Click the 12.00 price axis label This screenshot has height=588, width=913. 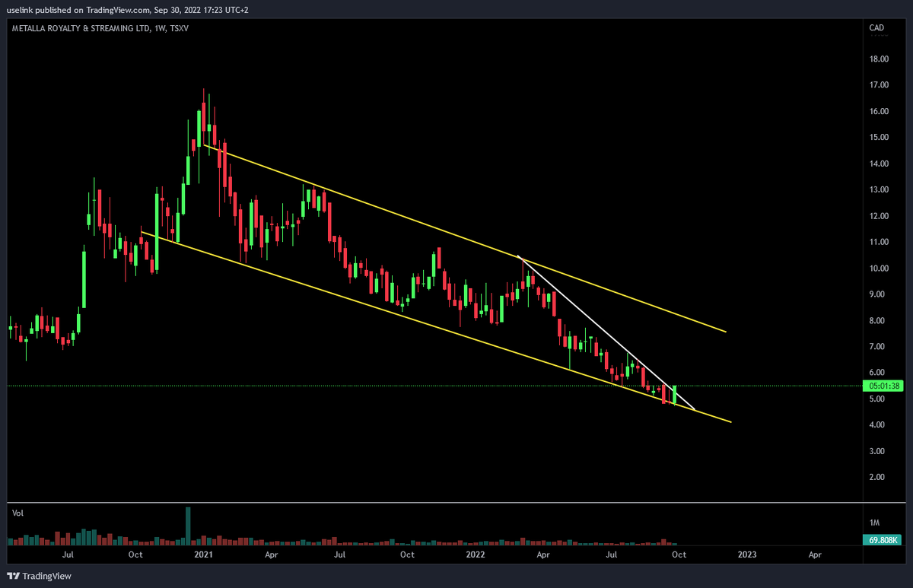click(879, 216)
